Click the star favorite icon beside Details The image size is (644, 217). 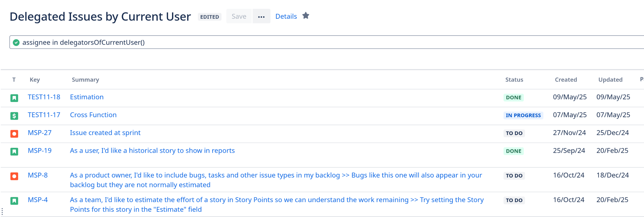click(305, 16)
